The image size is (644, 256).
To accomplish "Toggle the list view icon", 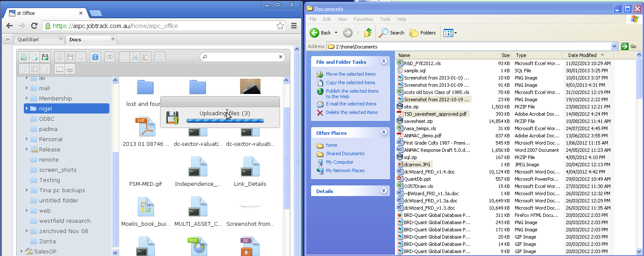I will [60, 69].
